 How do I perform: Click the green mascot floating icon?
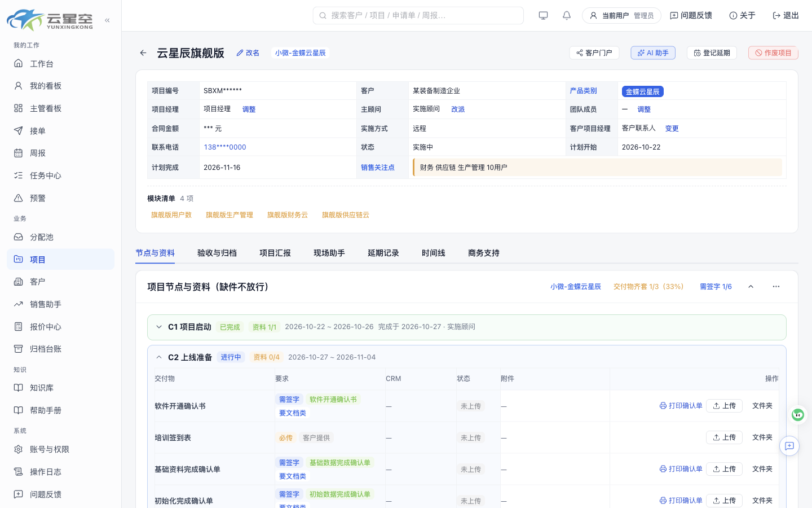click(x=797, y=415)
